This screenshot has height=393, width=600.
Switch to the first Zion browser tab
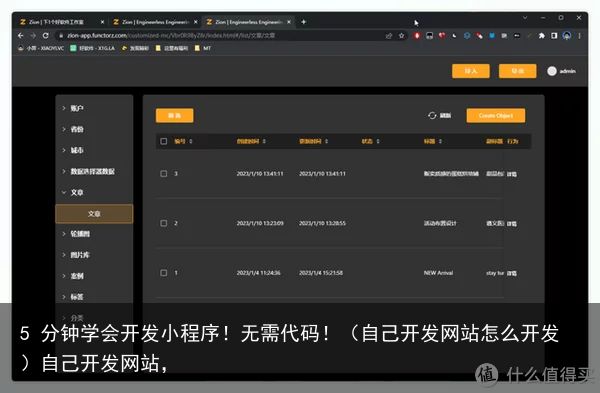click(x=61, y=22)
